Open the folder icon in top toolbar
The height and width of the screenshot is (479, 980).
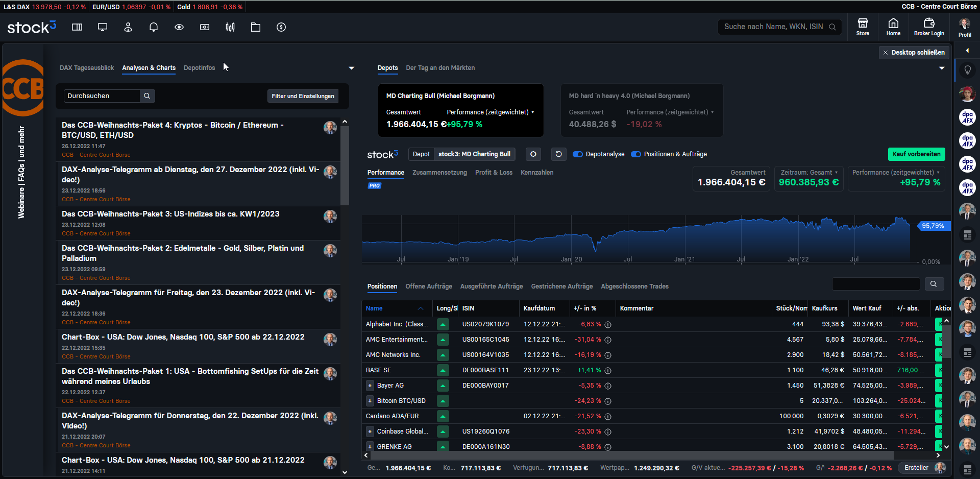[x=256, y=27]
